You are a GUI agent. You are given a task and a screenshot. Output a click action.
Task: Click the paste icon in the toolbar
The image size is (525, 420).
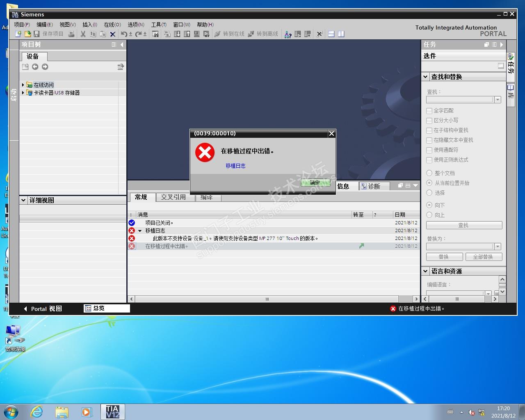103,34
